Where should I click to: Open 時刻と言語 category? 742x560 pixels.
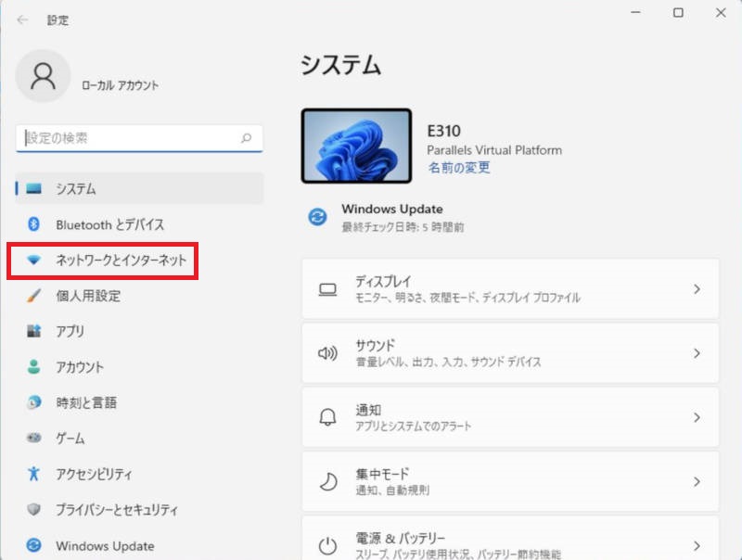click(139, 402)
